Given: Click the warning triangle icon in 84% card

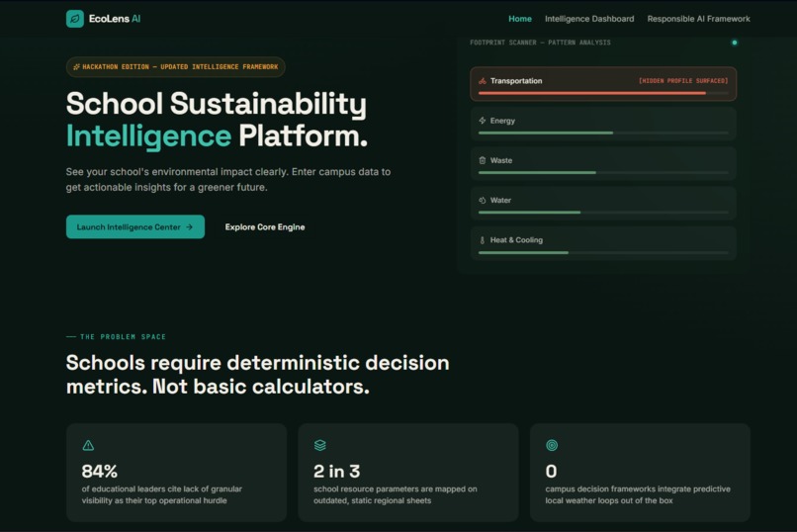Looking at the screenshot, I should click(x=88, y=445).
